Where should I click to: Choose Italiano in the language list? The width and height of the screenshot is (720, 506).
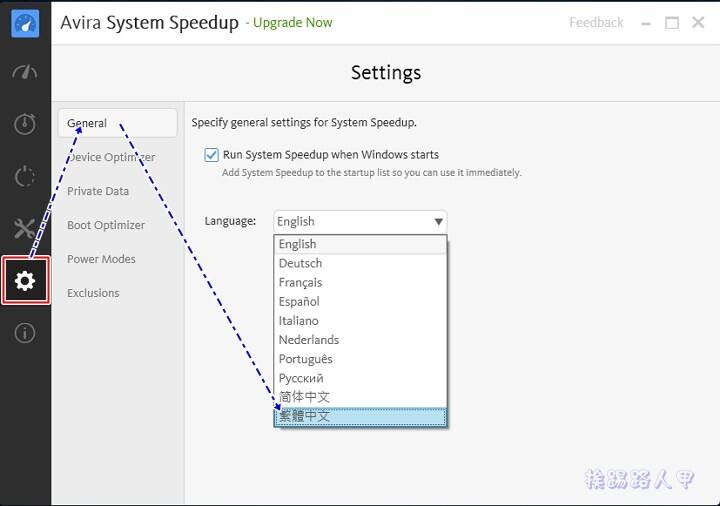tap(360, 321)
